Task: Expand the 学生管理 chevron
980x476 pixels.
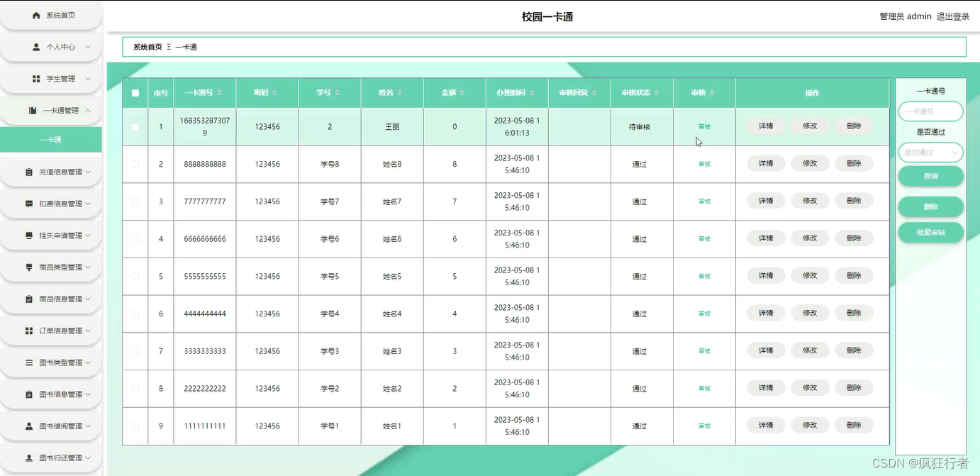Action: (x=88, y=79)
